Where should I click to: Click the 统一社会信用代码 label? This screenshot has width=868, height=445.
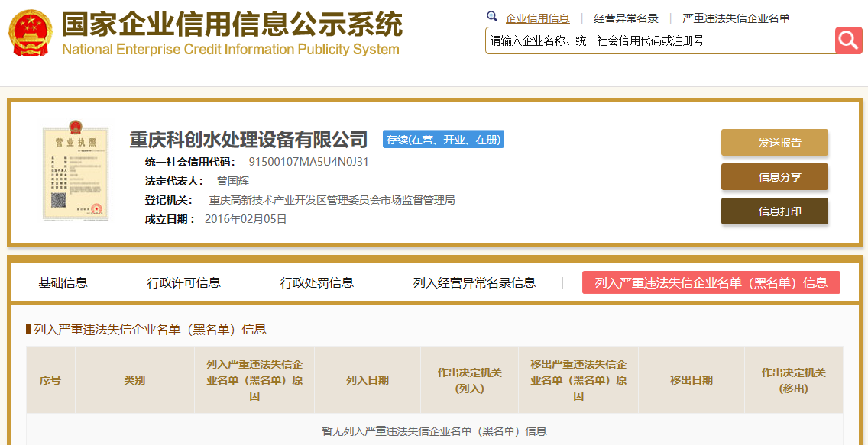point(190,162)
